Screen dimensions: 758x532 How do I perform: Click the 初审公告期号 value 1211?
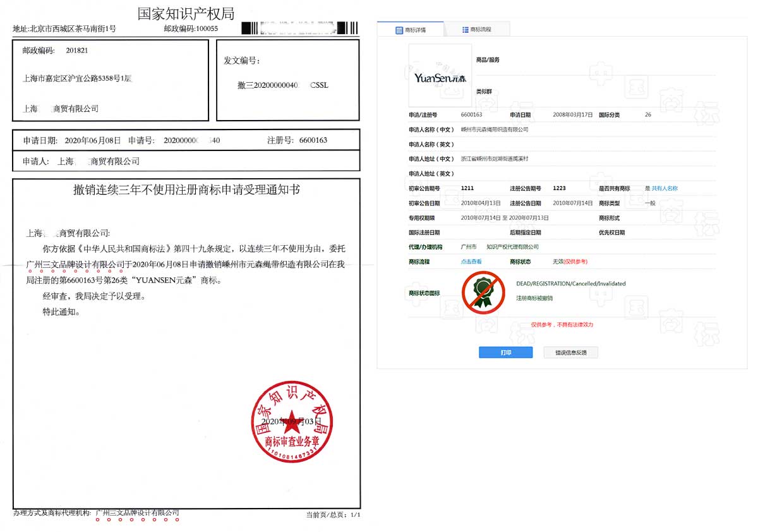click(x=467, y=188)
